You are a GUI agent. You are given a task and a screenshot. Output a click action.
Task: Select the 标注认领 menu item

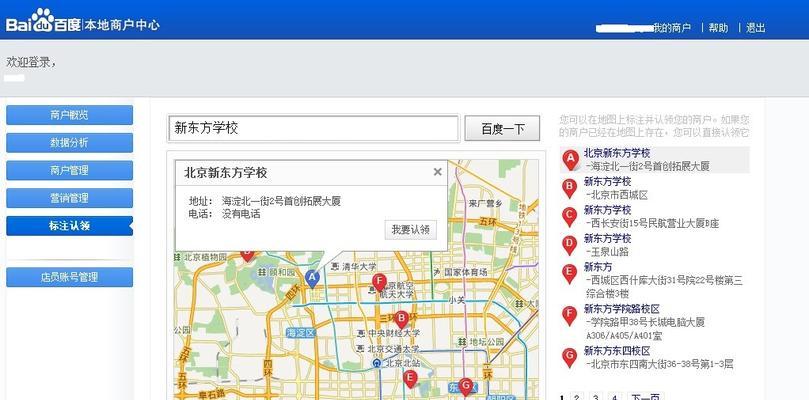pos(69,226)
